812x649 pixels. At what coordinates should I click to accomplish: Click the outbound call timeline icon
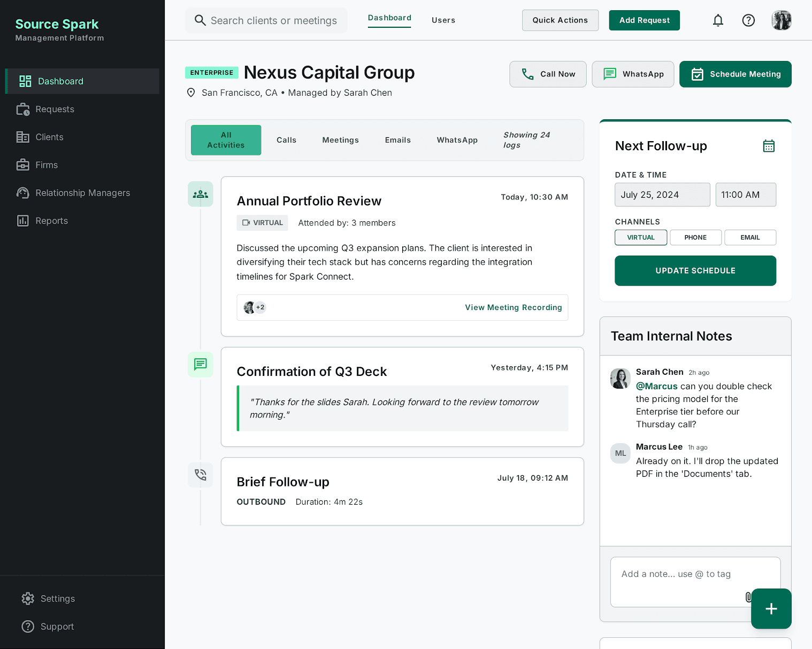coord(201,475)
